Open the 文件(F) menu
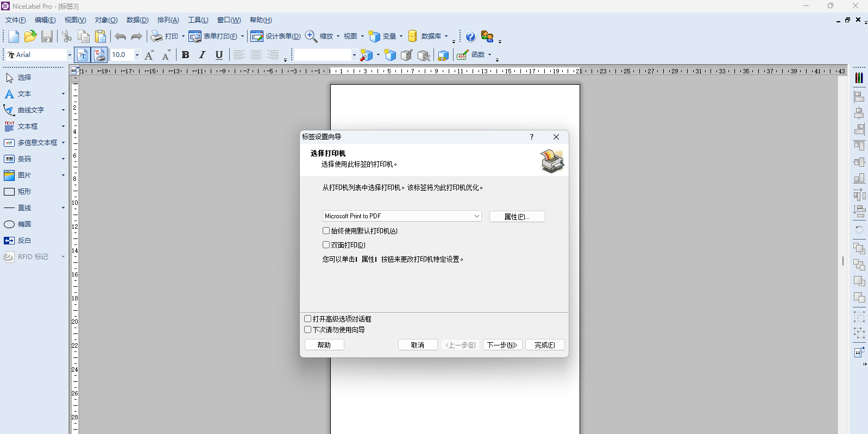This screenshot has width=868, height=434. (x=15, y=20)
